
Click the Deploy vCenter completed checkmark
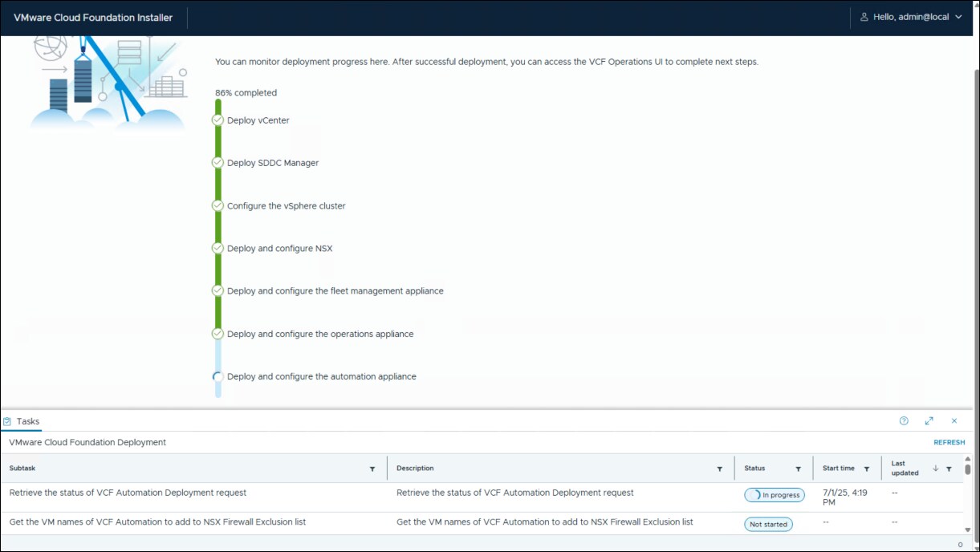218,120
